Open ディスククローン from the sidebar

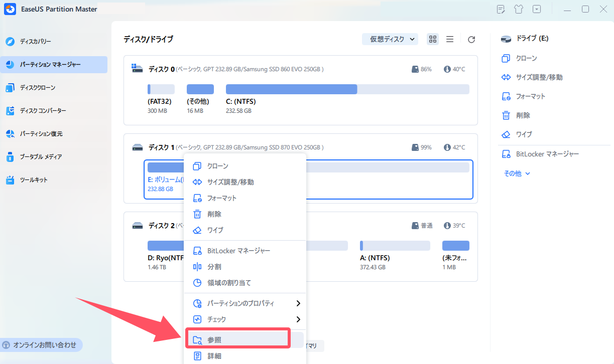pyautogui.click(x=37, y=88)
